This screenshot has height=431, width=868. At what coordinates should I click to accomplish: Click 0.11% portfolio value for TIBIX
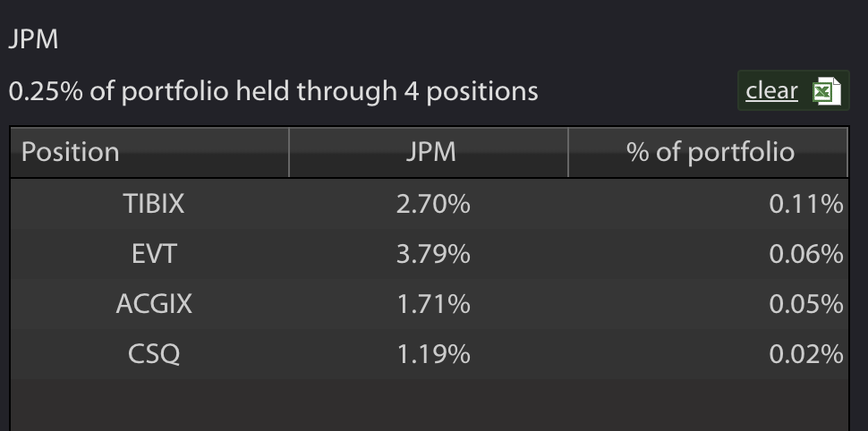[806, 204]
